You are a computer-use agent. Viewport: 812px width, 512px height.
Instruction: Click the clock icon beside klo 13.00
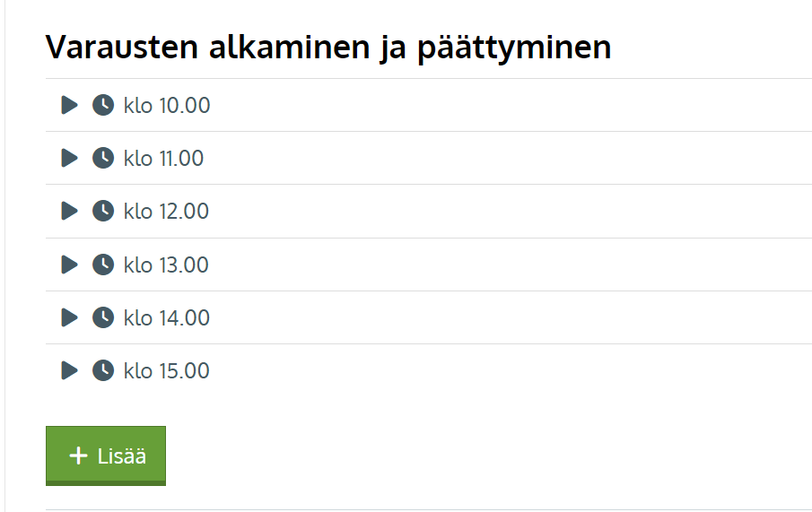pyautogui.click(x=103, y=265)
